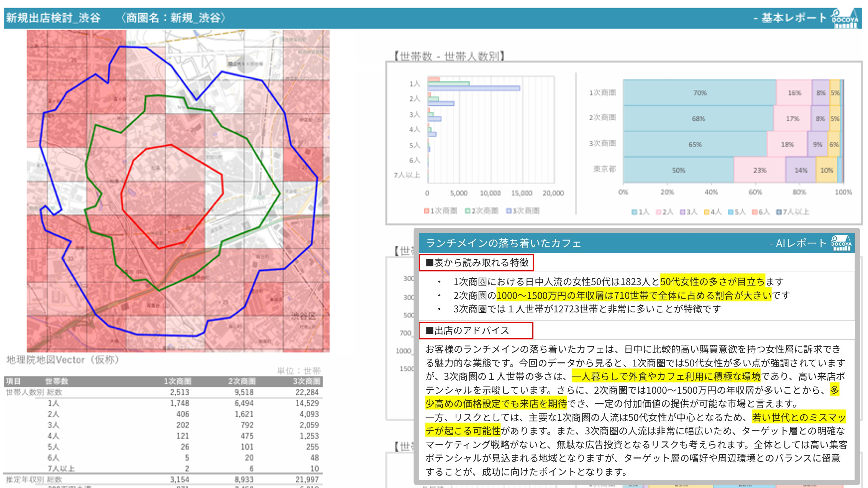Click the 18% segment in the 3次商圏 bar
868x488 pixels.
(787, 145)
